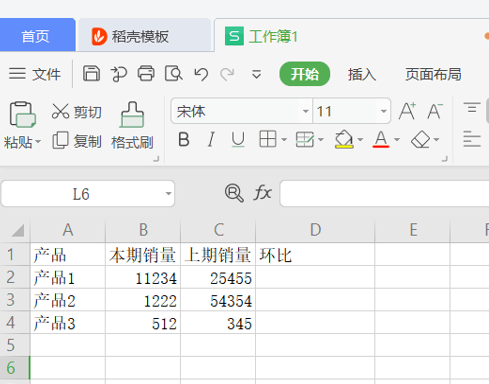The width and height of the screenshot is (489, 384).
Task: Apply the yellow fill color
Action: [x=344, y=139]
